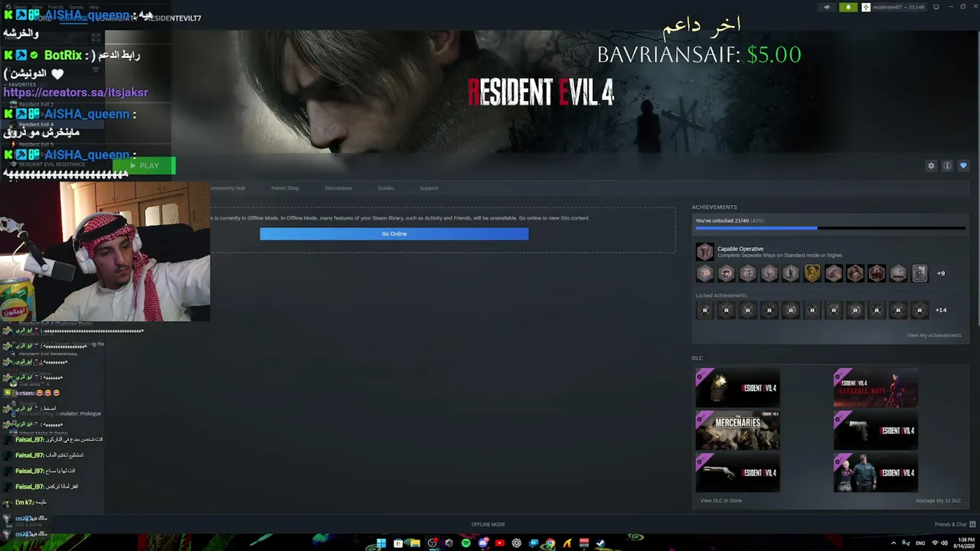The width and height of the screenshot is (980, 551).
Task: Show the +14 more locked achievements
Action: 941,310
